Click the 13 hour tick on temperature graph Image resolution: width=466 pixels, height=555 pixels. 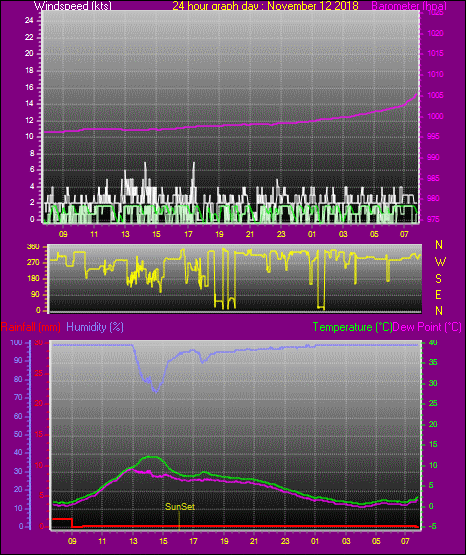click(133, 541)
